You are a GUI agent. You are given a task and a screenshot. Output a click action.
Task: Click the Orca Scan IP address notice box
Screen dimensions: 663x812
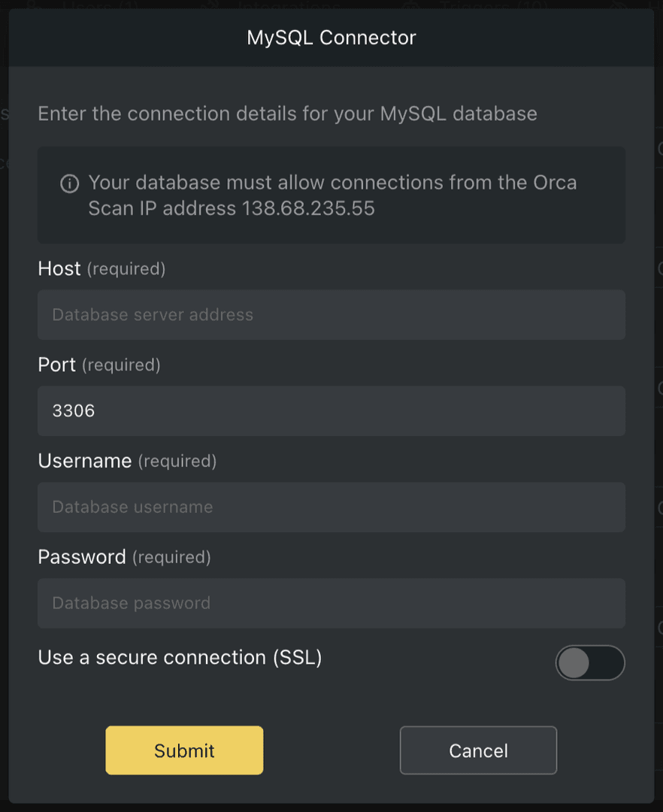pyautogui.click(x=331, y=195)
